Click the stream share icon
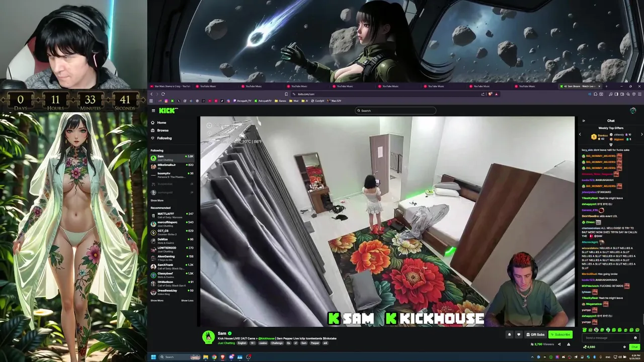 (559, 344)
